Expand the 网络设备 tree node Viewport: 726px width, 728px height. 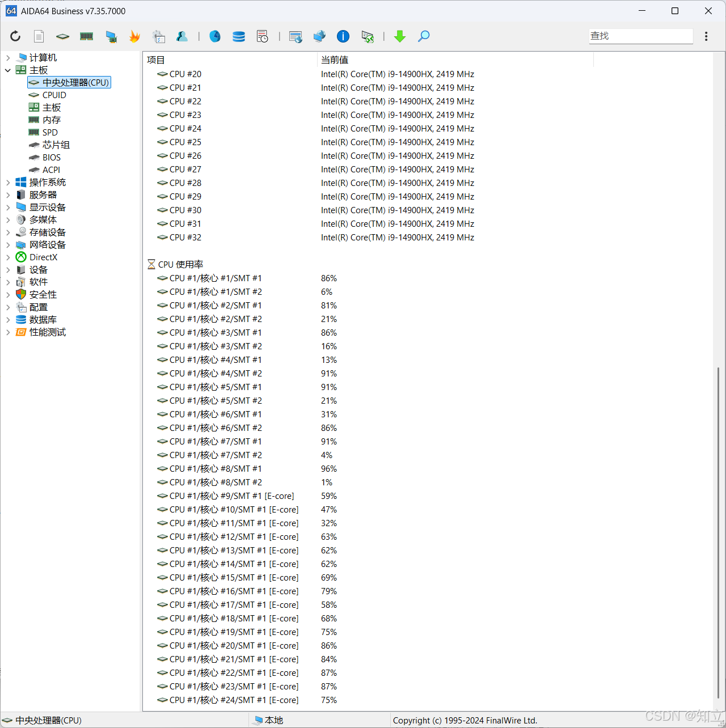pyautogui.click(x=8, y=245)
